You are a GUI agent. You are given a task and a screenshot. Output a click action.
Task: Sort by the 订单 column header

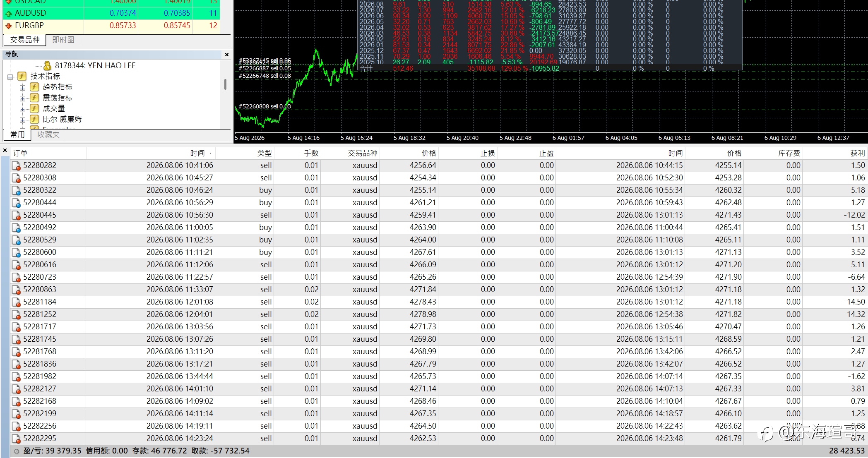[x=48, y=153]
